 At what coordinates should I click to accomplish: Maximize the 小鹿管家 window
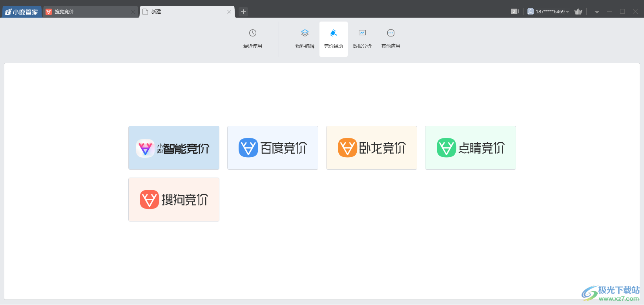[x=622, y=11]
